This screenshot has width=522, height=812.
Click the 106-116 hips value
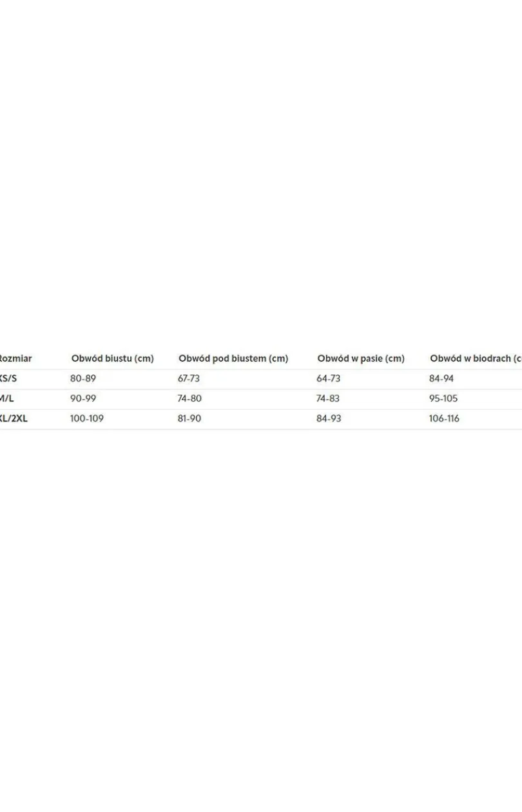pos(444,419)
